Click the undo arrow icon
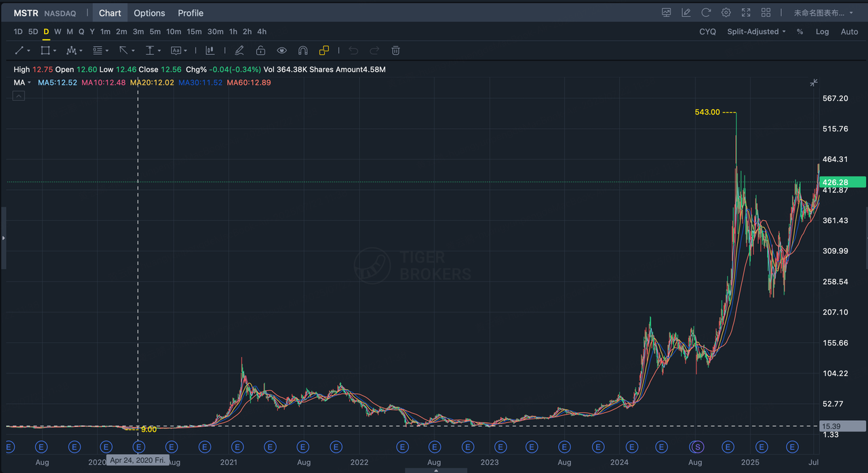Image resolution: width=868 pixels, height=473 pixels. tap(353, 50)
